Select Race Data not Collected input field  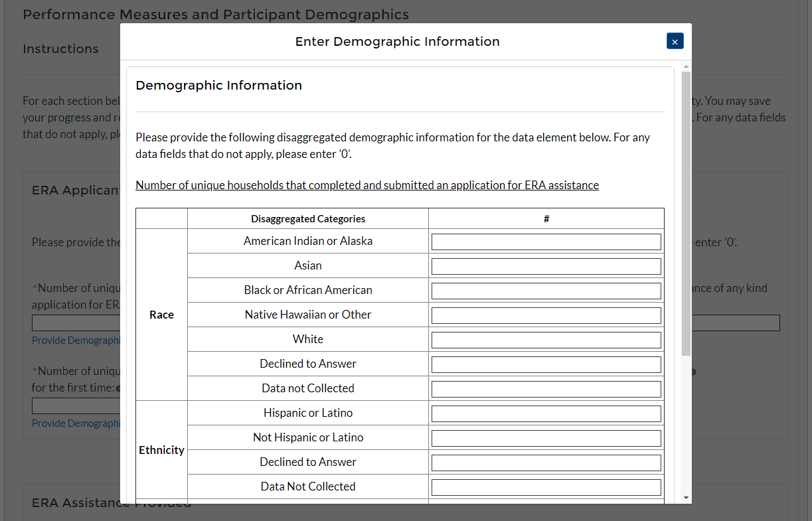pyautogui.click(x=546, y=389)
